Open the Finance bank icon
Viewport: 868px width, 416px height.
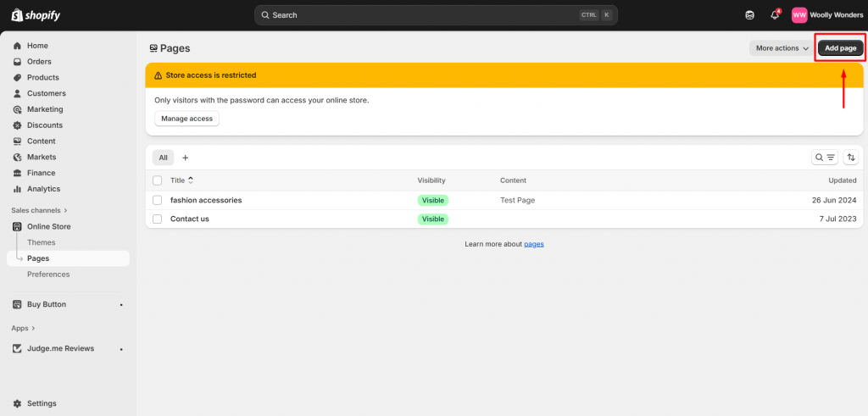pos(17,173)
